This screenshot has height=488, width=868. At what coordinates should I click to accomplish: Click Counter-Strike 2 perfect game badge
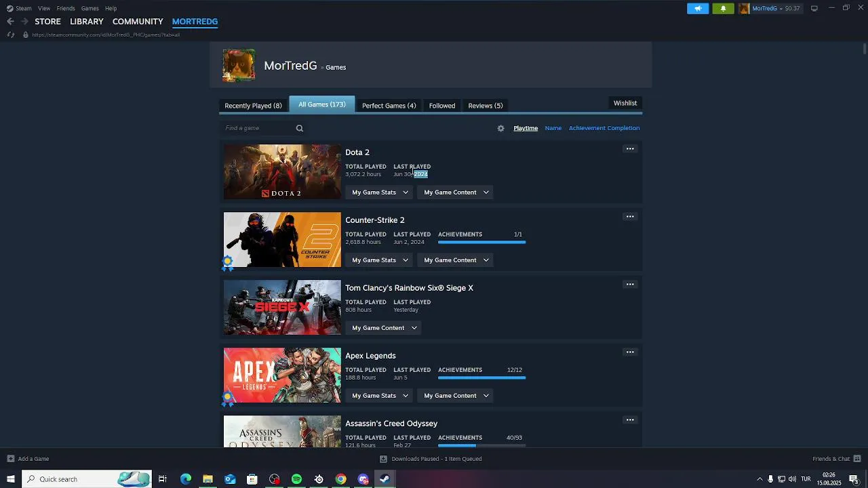(228, 263)
